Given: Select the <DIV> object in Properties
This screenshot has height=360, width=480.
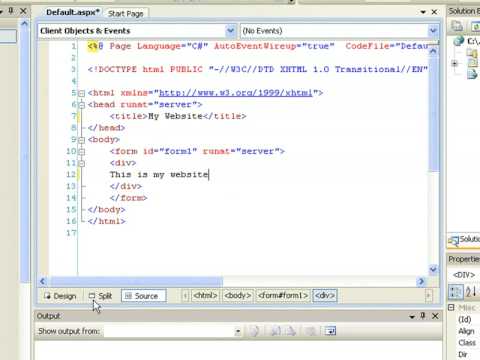Looking at the screenshot, I should (464, 275).
